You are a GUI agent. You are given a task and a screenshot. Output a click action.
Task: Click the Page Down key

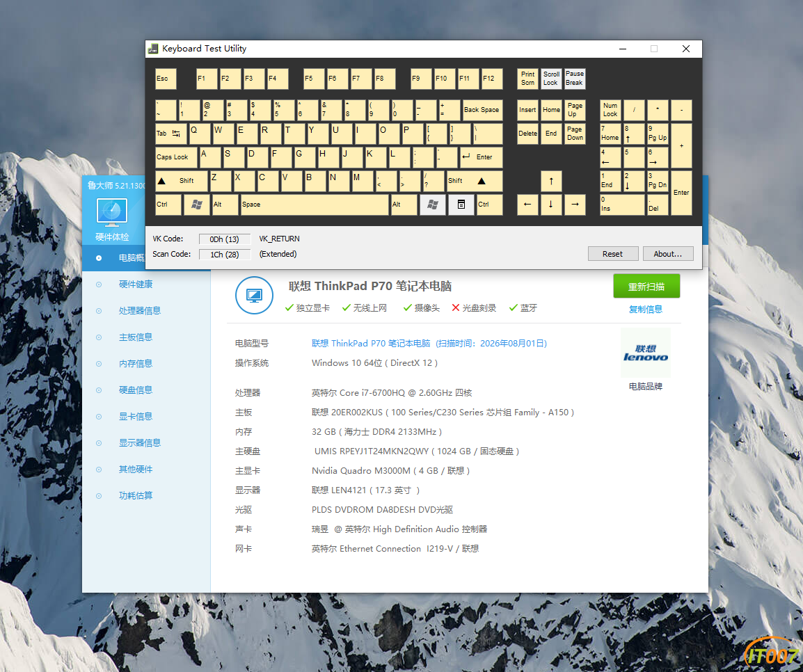tap(575, 134)
